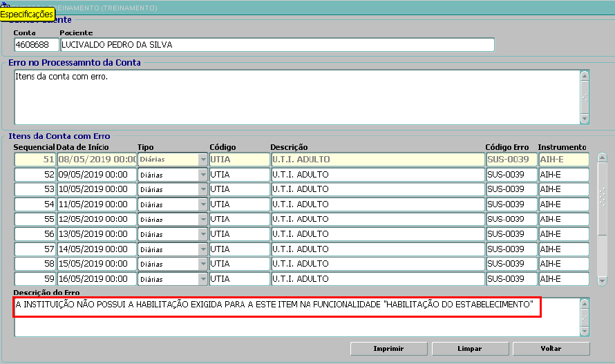This screenshot has height=364, width=615.
Task: Open Tipo dropdown for row 58
Action: coord(202,264)
